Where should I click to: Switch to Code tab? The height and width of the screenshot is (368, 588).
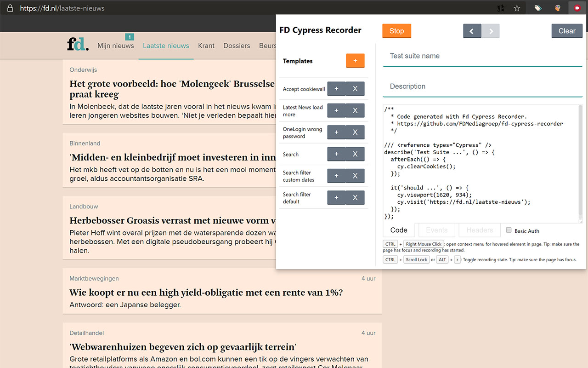pyautogui.click(x=399, y=230)
